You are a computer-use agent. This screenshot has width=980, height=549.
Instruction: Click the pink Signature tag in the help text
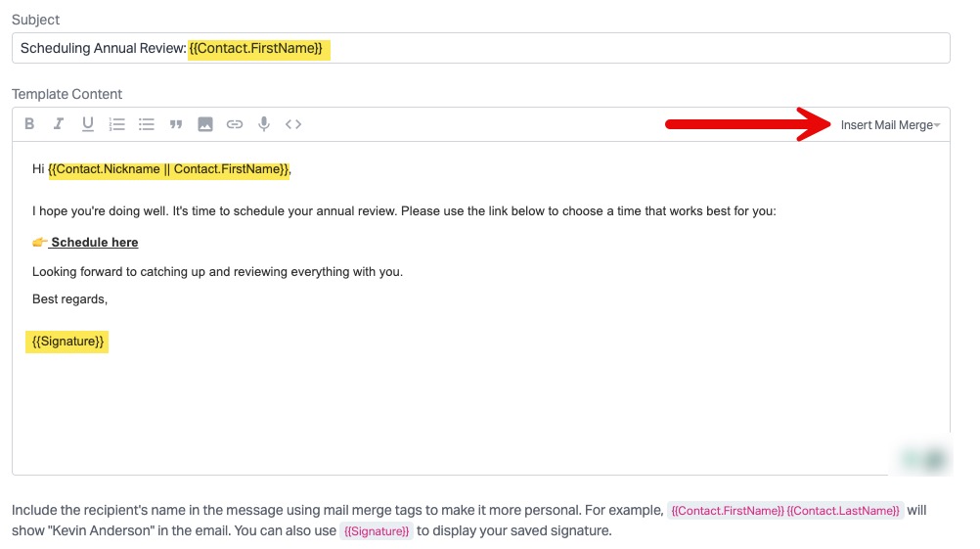(x=377, y=531)
